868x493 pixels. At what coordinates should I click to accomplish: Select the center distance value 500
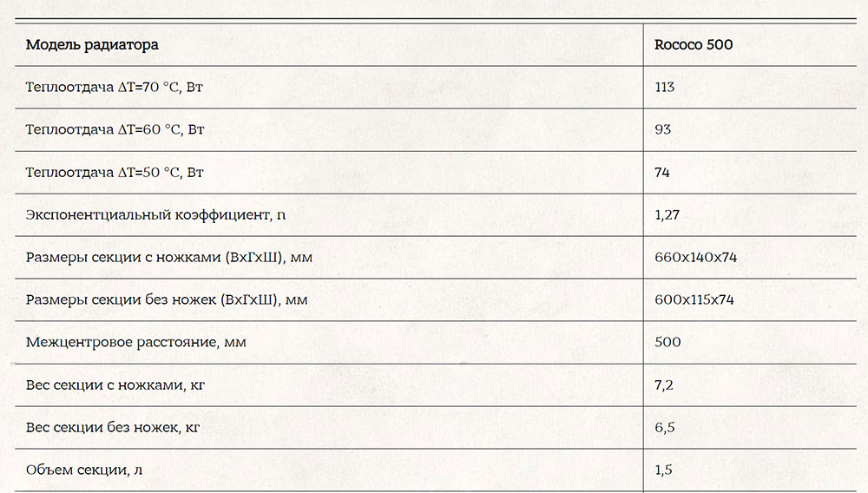pyautogui.click(x=667, y=342)
